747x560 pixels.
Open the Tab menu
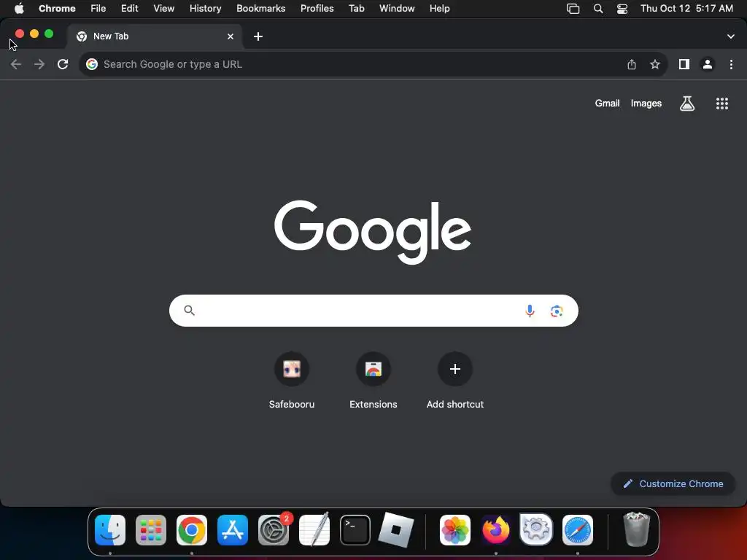356,9
